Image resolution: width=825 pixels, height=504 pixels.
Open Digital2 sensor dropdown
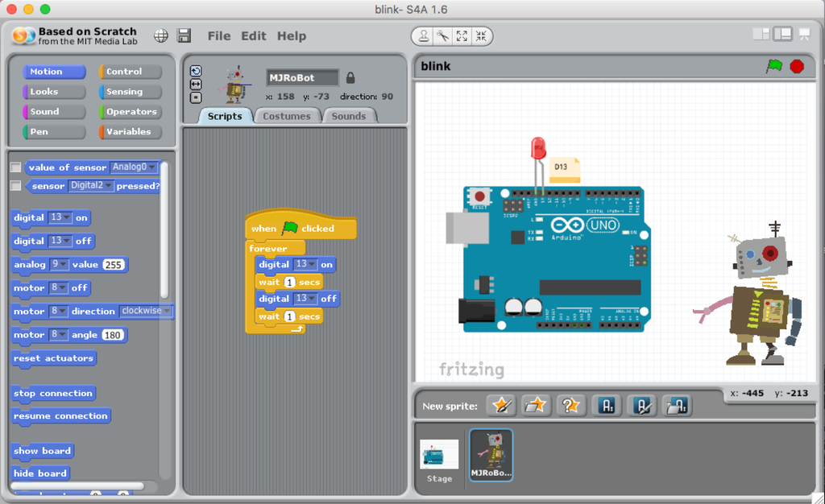91,185
